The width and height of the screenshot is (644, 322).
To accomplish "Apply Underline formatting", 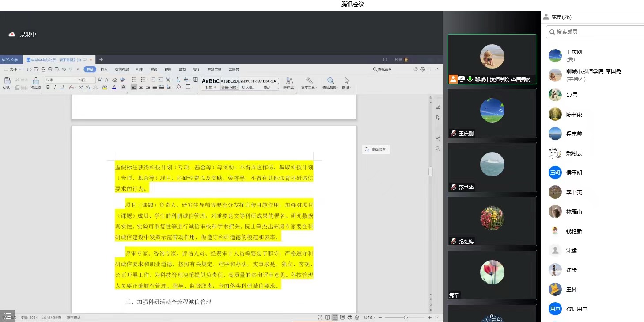I will click(61, 87).
